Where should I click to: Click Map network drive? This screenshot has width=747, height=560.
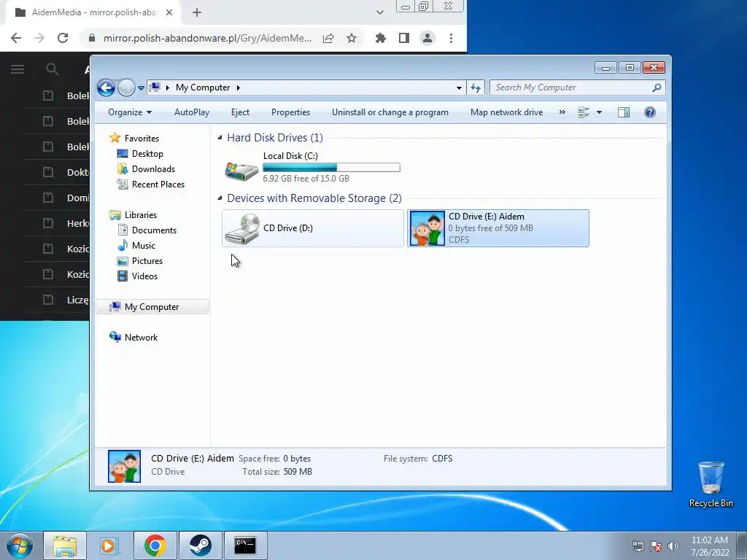point(506,112)
